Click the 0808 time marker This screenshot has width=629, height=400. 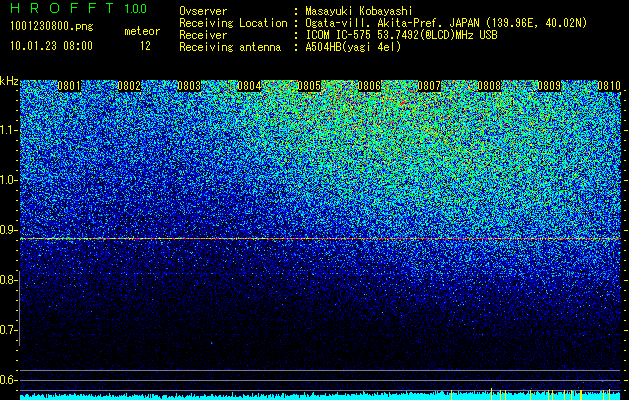point(489,86)
